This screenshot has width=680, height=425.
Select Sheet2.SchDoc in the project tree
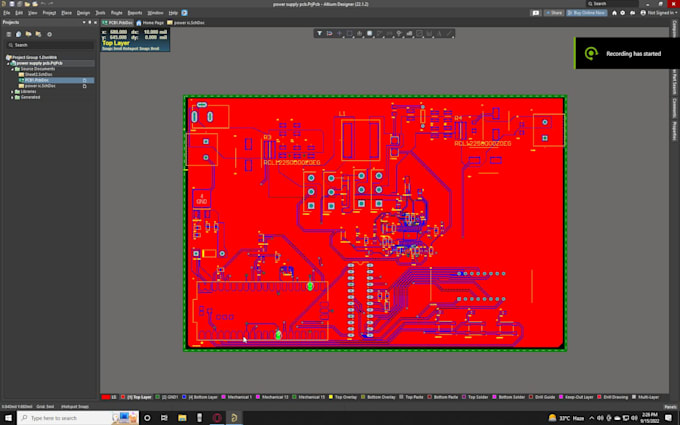pos(38,75)
